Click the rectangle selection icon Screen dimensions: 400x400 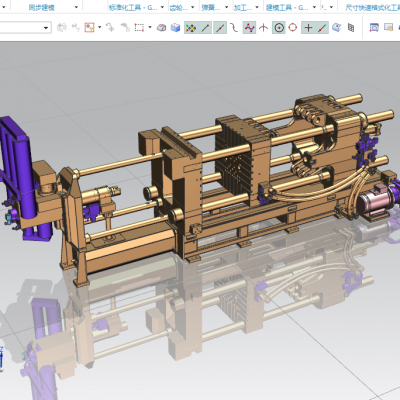pos(139,28)
